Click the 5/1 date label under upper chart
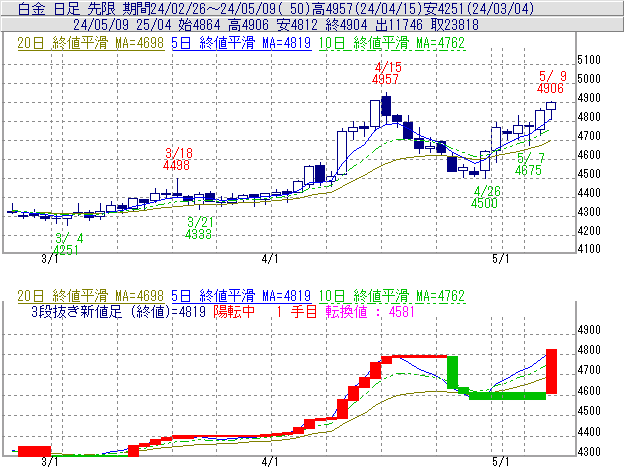This screenshot has width=624, height=475. pyautogui.click(x=501, y=259)
